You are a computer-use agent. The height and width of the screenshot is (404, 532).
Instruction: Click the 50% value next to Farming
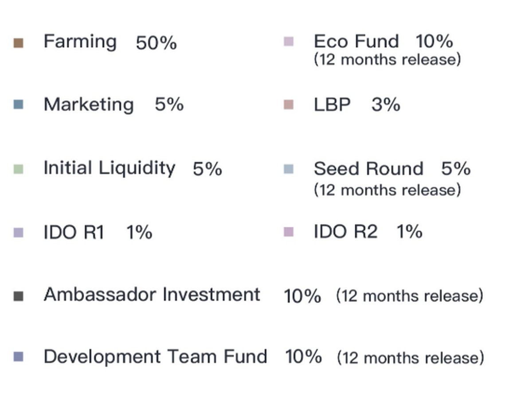coord(156,43)
